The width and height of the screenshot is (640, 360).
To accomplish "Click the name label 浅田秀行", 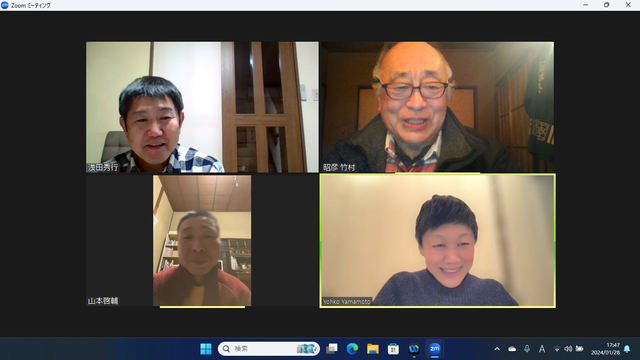I will (103, 167).
